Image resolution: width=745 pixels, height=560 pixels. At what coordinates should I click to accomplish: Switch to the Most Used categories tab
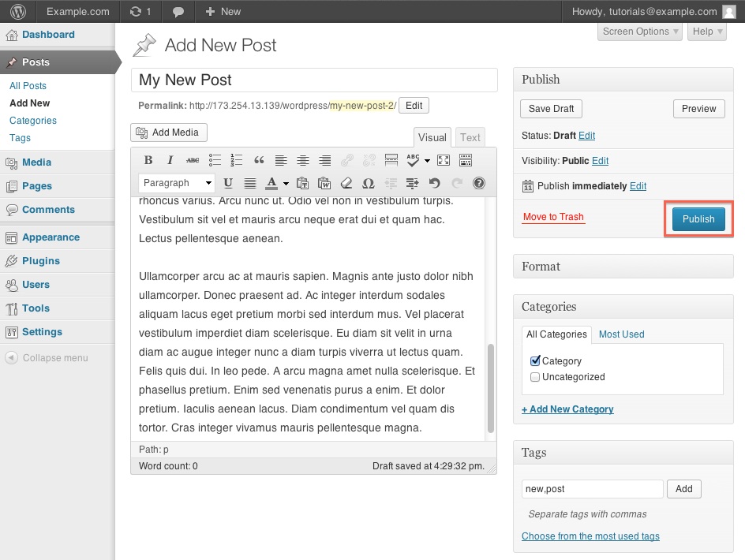[x=621, y=334]
